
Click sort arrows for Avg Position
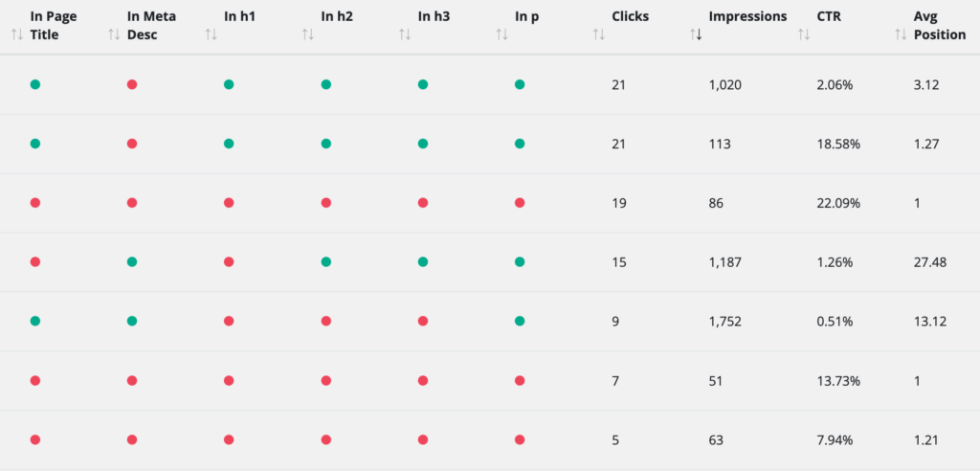tap(900, 35)
